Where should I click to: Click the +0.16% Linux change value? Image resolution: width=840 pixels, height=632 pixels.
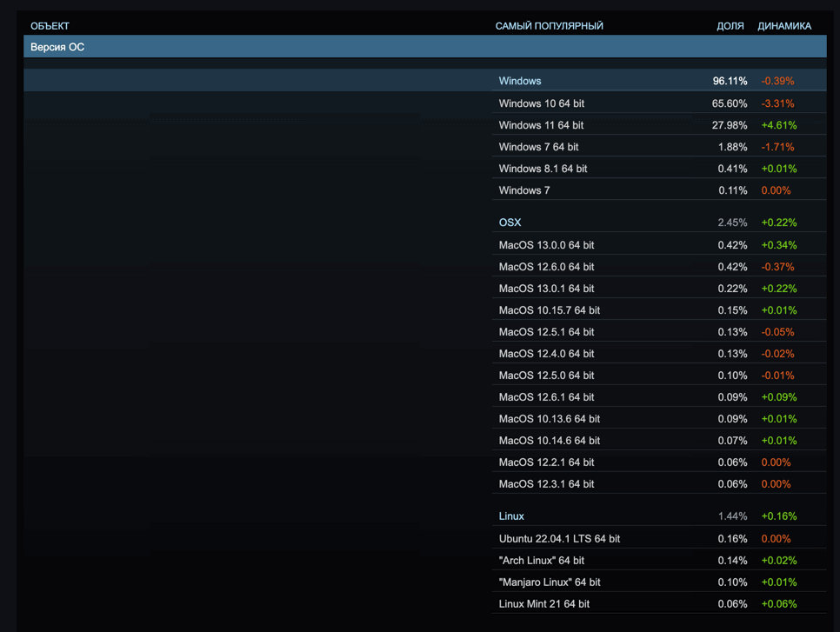tap(779, 516)
